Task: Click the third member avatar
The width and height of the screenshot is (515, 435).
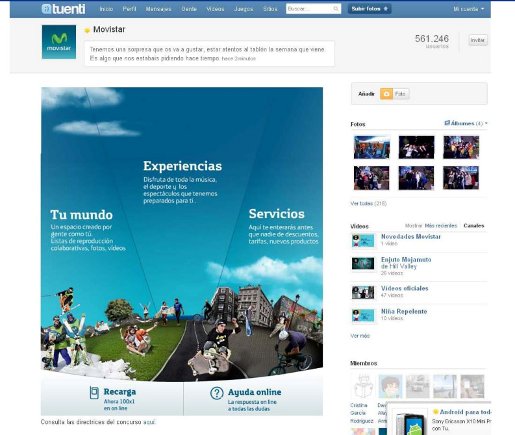Action: pos(418,386)
